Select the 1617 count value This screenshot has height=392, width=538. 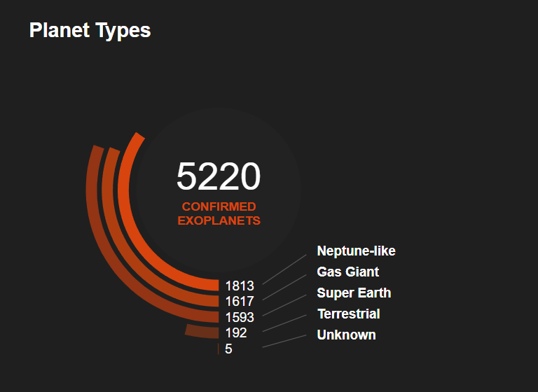coord(240,302)
